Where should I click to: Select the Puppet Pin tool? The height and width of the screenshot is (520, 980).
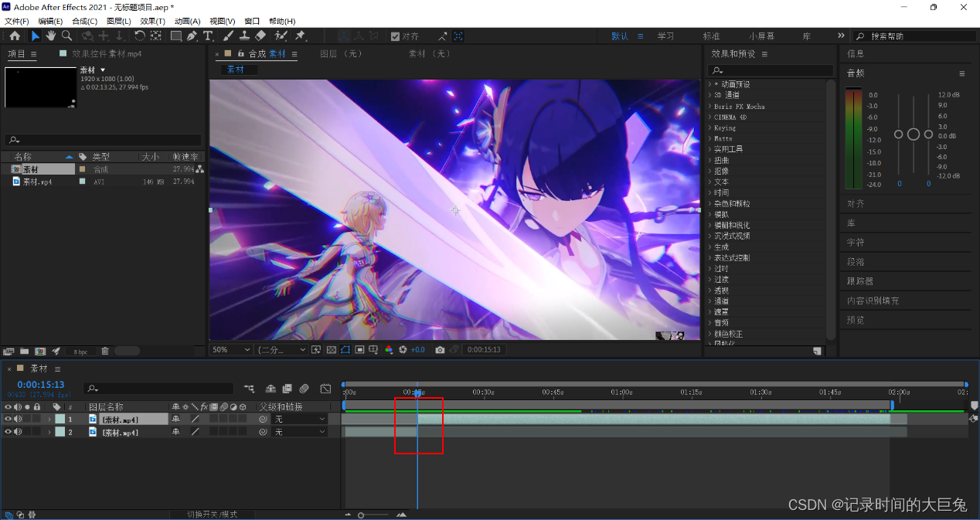click(300, 36)
